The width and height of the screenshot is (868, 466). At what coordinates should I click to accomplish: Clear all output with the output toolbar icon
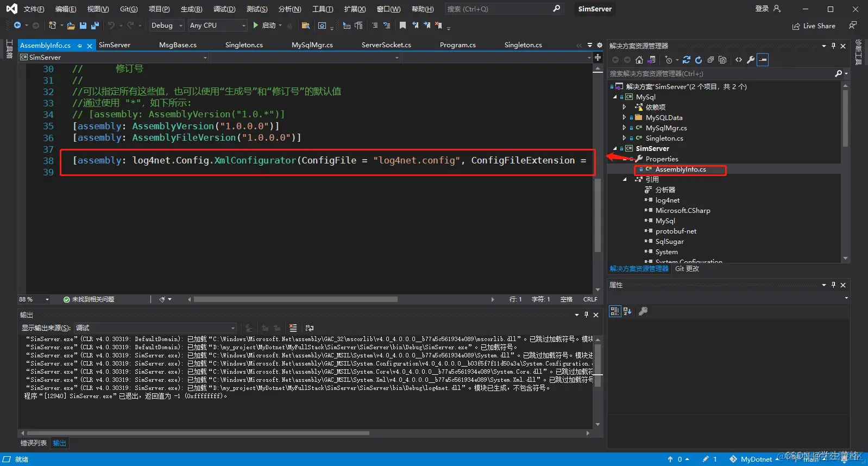coord(293,328)
